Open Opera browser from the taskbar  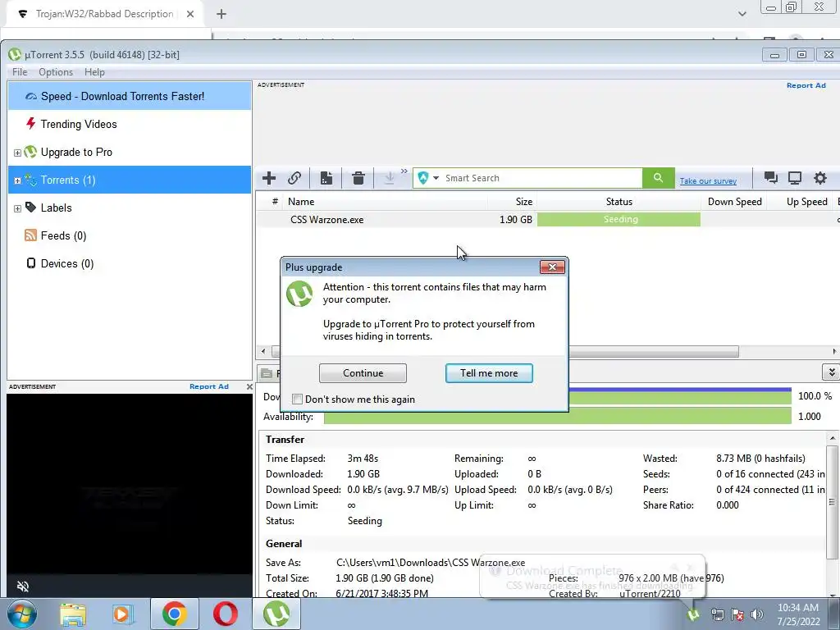(225, 614)
